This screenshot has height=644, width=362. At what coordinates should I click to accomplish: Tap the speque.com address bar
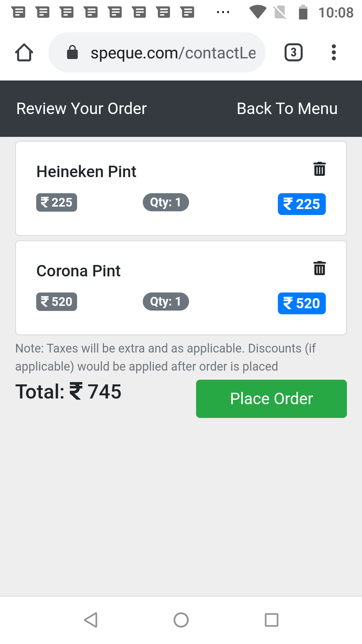(x=173, y=53)
